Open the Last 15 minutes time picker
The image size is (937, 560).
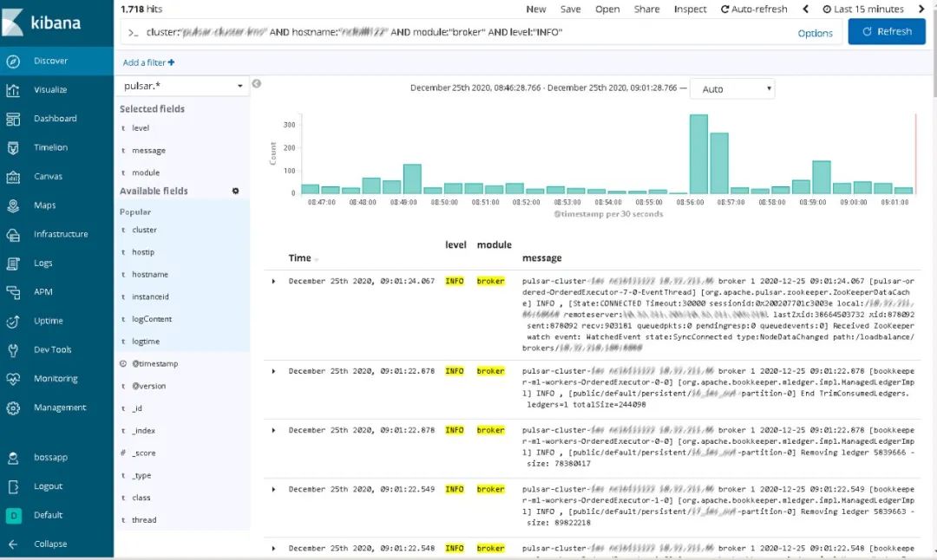[863, 9]
